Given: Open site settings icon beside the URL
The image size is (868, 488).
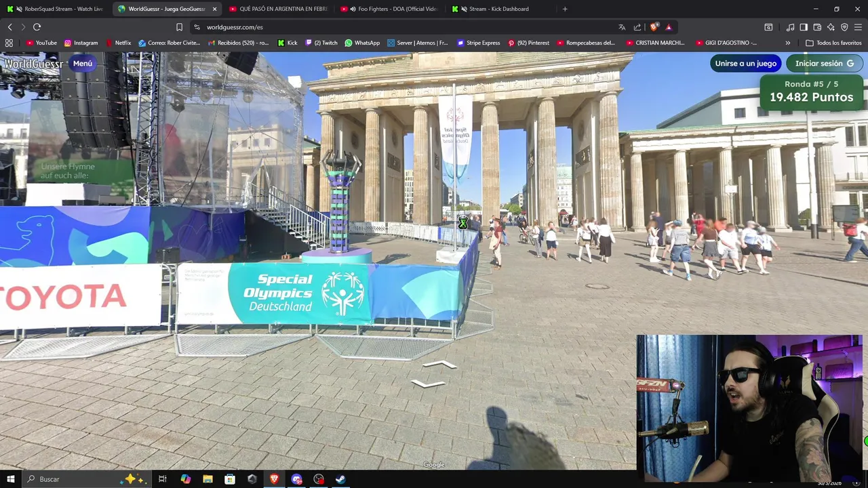Looking at the screenshot, I should coord(197,27).
